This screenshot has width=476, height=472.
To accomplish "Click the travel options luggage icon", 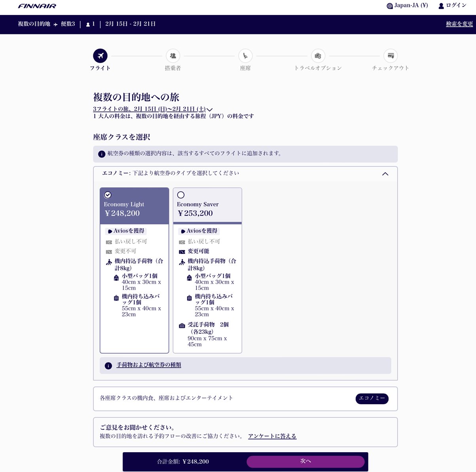I will [318, 56].
